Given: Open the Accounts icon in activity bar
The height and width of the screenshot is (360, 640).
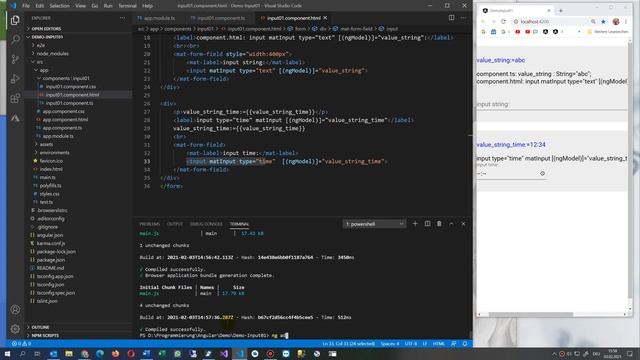Looking at the screenshot, I should pos(15,309).
